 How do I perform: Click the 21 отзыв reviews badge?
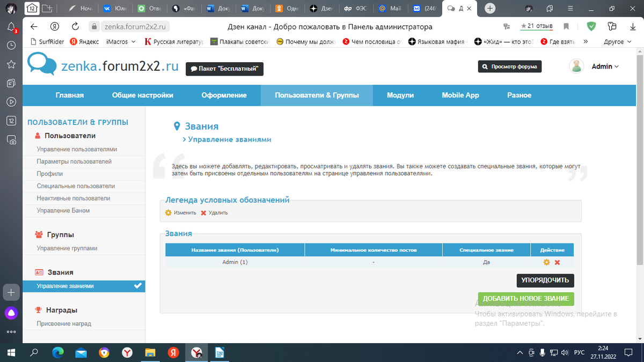(538, 26)
